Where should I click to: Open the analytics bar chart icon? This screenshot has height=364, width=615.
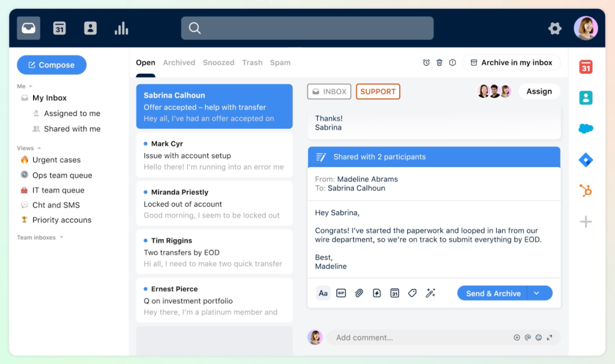(x=121, y=28)
